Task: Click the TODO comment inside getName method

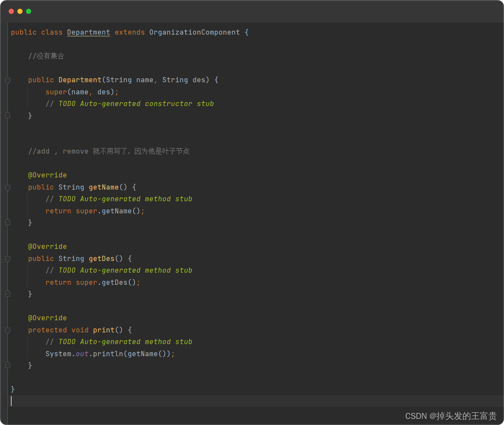Action: [x=119, y=199]
